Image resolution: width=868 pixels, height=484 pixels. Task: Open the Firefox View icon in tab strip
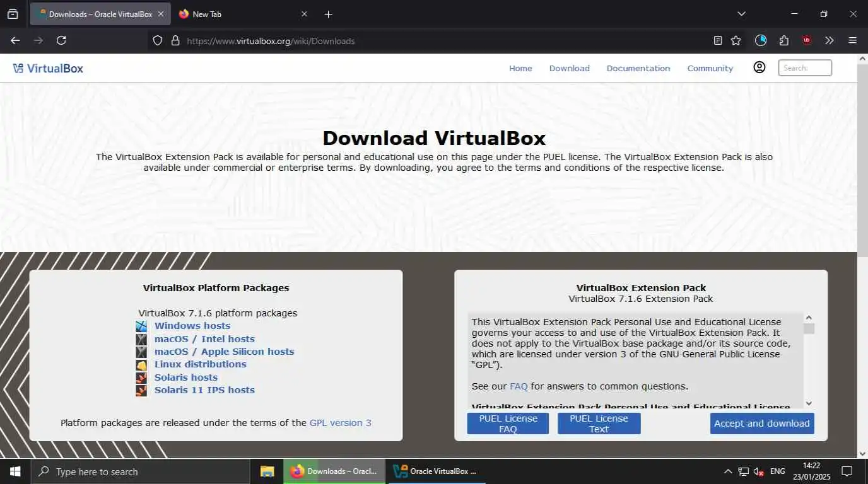(13, 14)
